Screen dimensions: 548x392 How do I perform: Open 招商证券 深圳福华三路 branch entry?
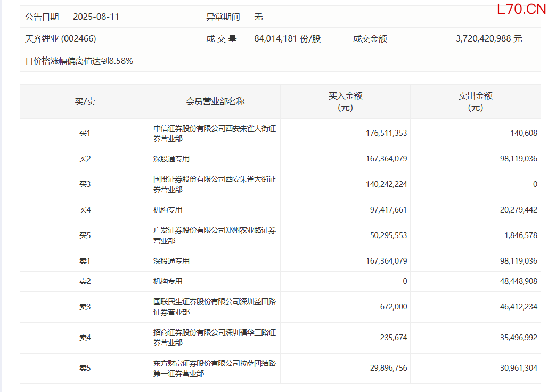click(214, 338)
